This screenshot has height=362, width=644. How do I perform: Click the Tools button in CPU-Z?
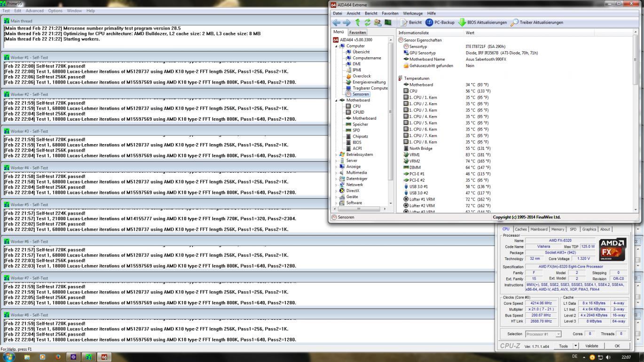(563, 346)
